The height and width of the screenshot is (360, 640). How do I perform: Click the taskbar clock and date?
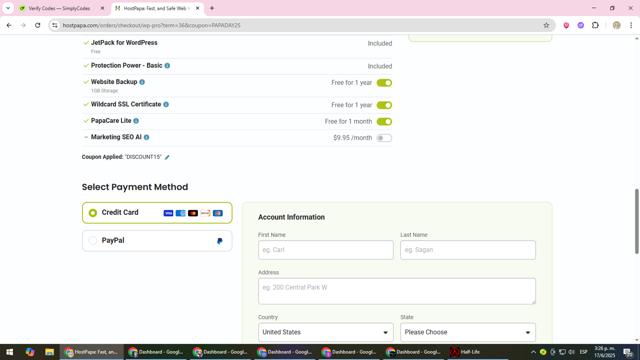604,352
